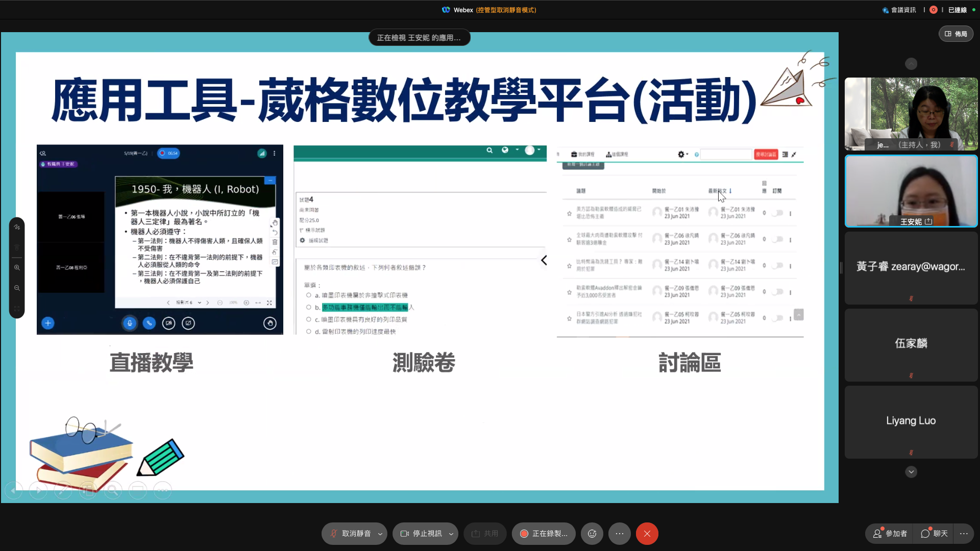
Task: Open 會議資訊 meeting info
Action: tap(899, 10)
